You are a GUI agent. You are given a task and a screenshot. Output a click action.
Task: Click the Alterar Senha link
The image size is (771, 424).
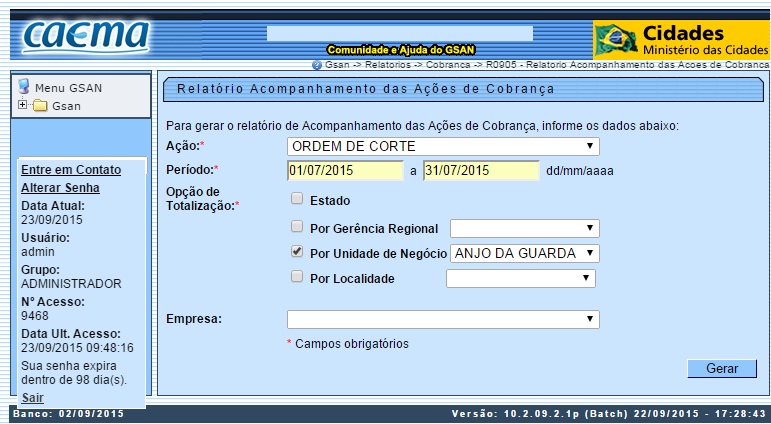click(x=60, y=188)
